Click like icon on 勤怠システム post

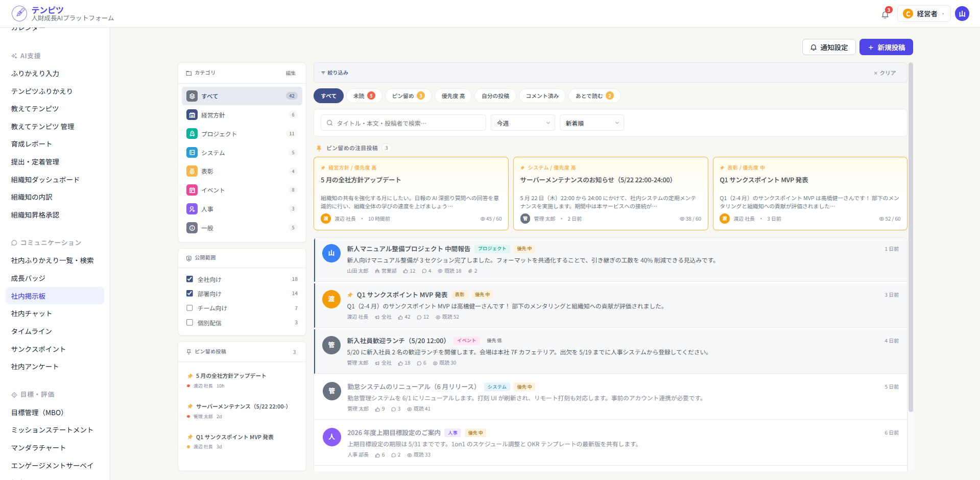click(377, 409)
